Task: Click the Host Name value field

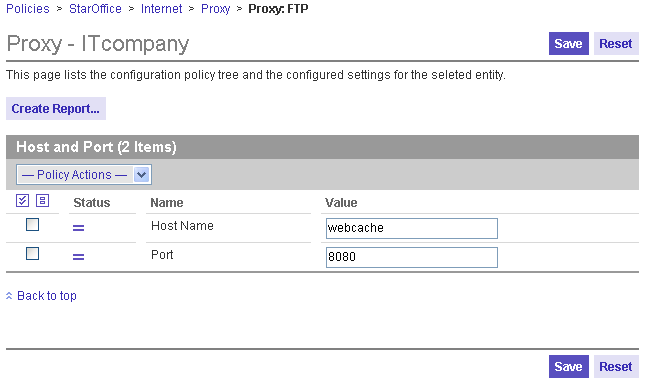Action: 412,228
